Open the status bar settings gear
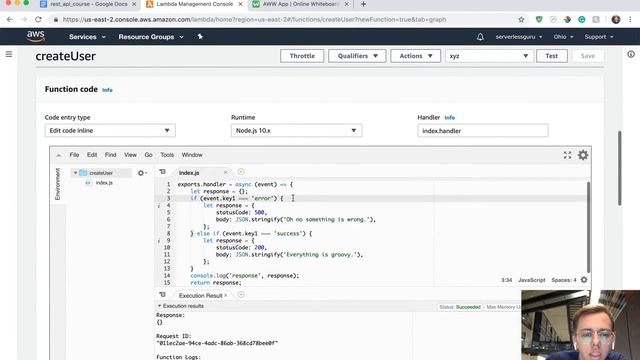Image resolution: width=640 pixels, height=360 pixels. 584,280
